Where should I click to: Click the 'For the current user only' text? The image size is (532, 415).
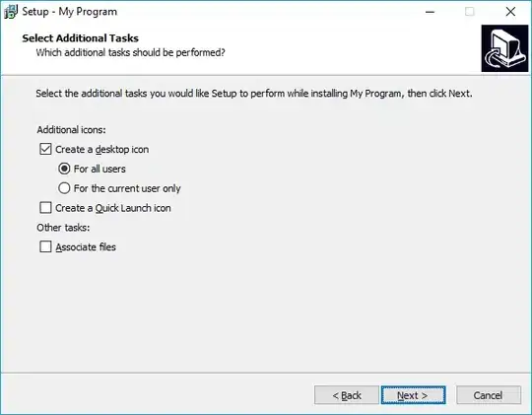tap(127, 188)
